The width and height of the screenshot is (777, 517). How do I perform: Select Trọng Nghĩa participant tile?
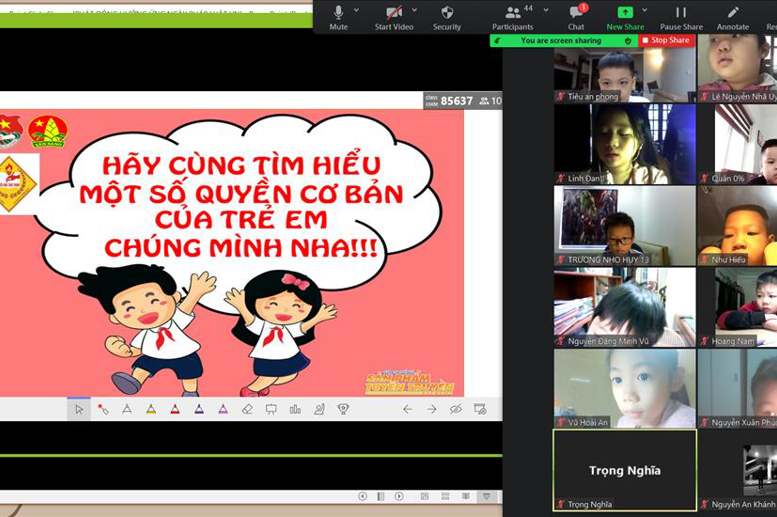pos(624,470)
